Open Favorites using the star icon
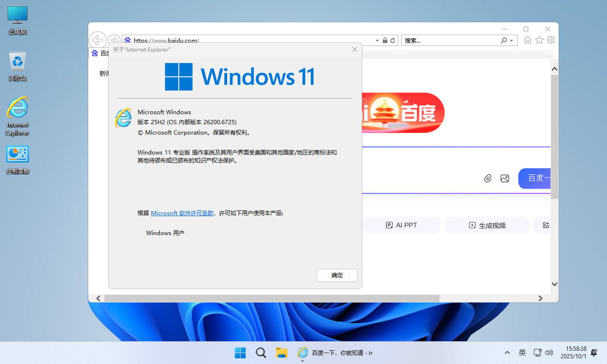 539,40
